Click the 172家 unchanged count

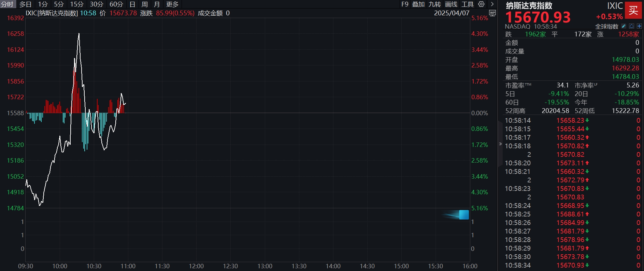583,34
